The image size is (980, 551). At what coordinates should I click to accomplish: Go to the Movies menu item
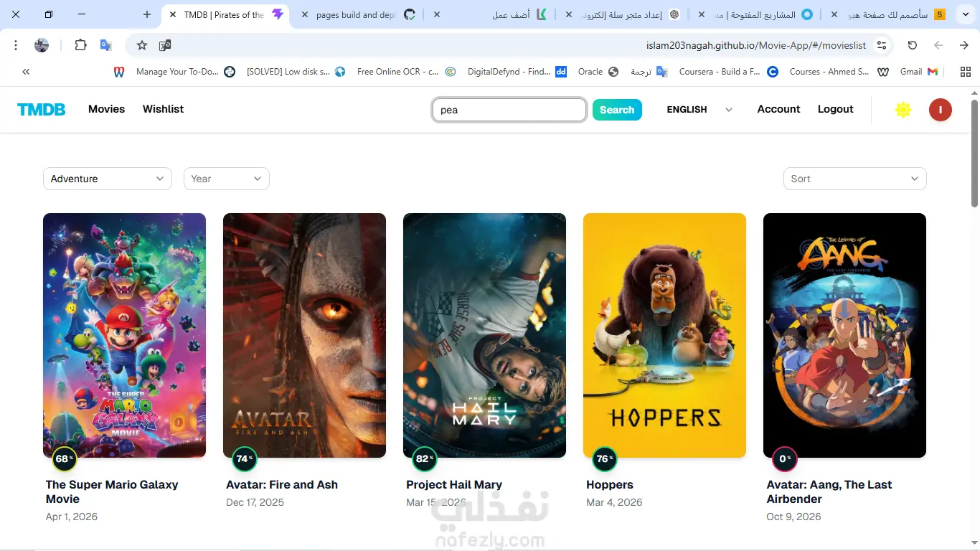coord(106,109)
